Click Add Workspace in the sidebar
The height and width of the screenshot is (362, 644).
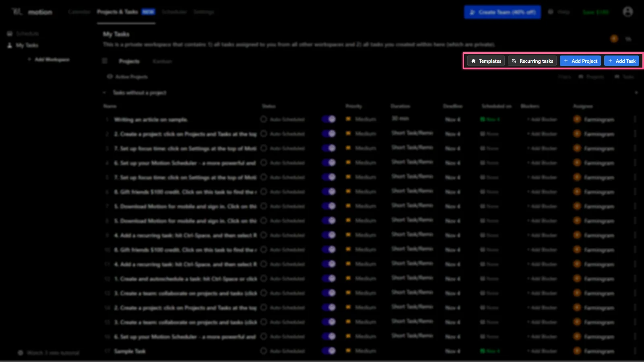(49, 60)
